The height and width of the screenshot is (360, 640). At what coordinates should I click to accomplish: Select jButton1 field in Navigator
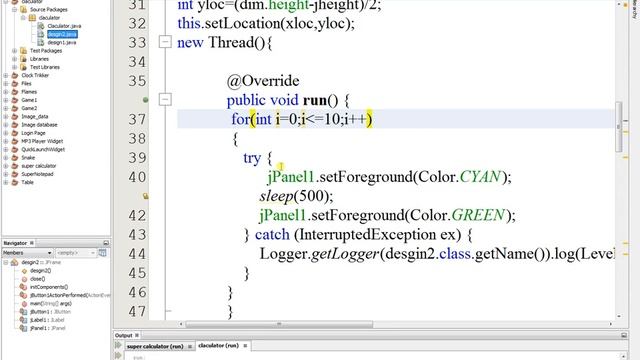50,312
